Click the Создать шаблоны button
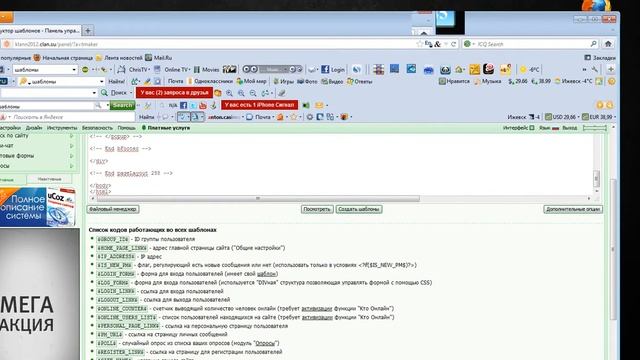The image size is (640, 360). pos(359,209)
